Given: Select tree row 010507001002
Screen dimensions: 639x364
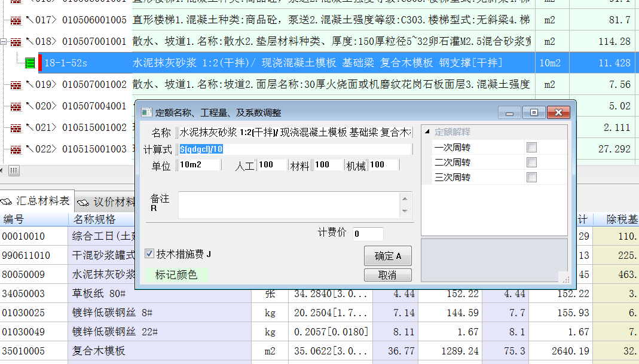Looking at the screenshot, I should click(94, 85).
